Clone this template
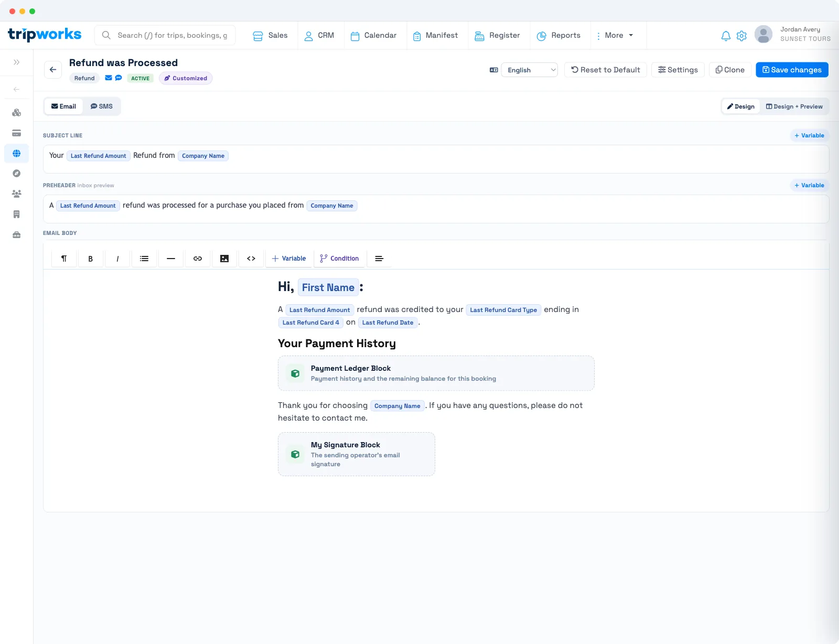The height and width of the screenshot is (644, 839). (730, 70)
